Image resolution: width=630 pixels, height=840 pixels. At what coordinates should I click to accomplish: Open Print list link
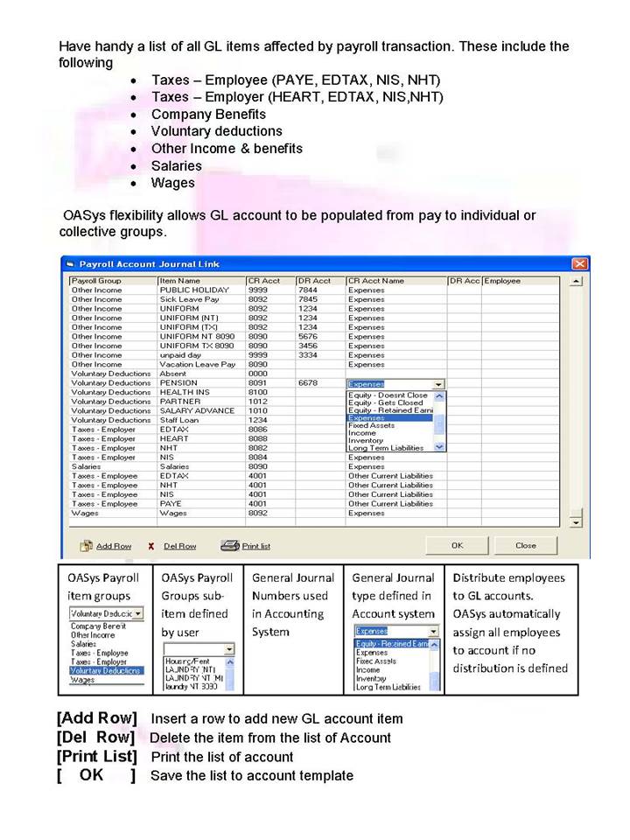pyautogui.click(x=256, y=546)
